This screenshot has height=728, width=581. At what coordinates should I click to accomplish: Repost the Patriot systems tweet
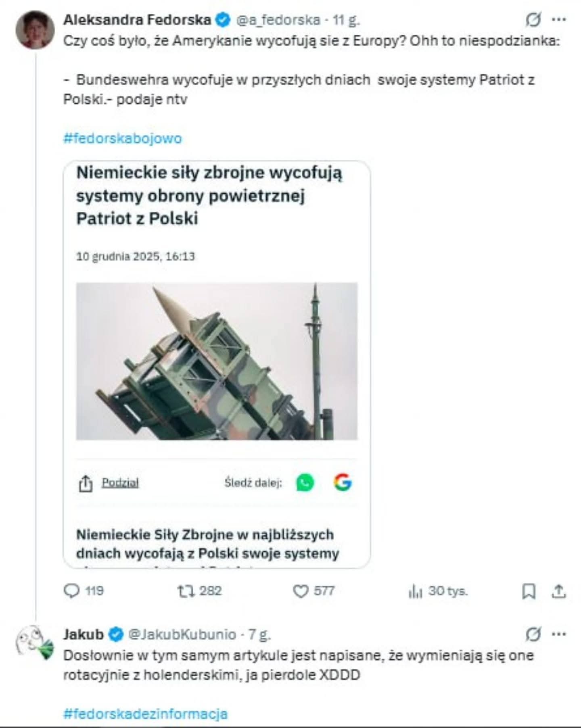(x=186, y=591)
